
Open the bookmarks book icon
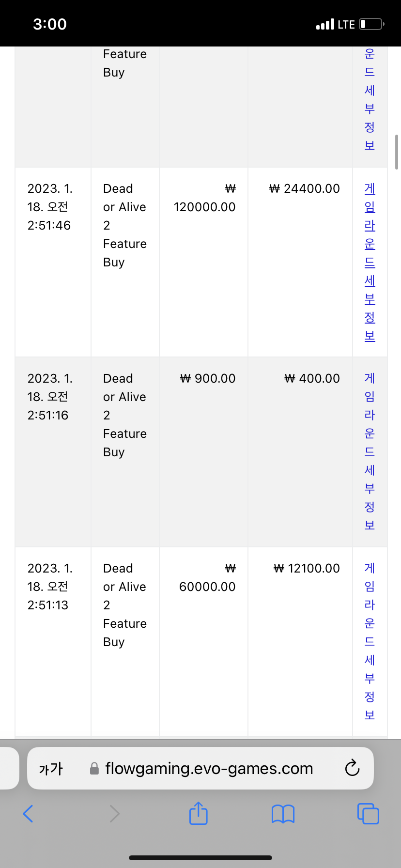[283, 814]
